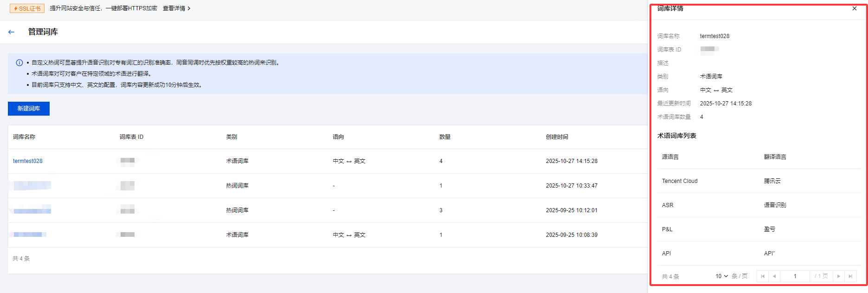Screen dimensions: 868x293
Task: Jump to the last page of term list
Action: pyautogui.click(x=850, y=276)
